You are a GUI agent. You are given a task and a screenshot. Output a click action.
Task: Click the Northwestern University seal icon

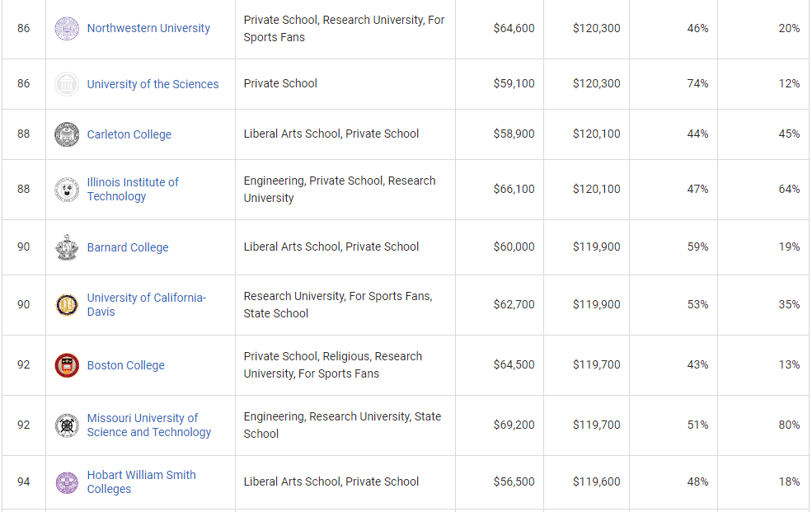click(67, 29)
